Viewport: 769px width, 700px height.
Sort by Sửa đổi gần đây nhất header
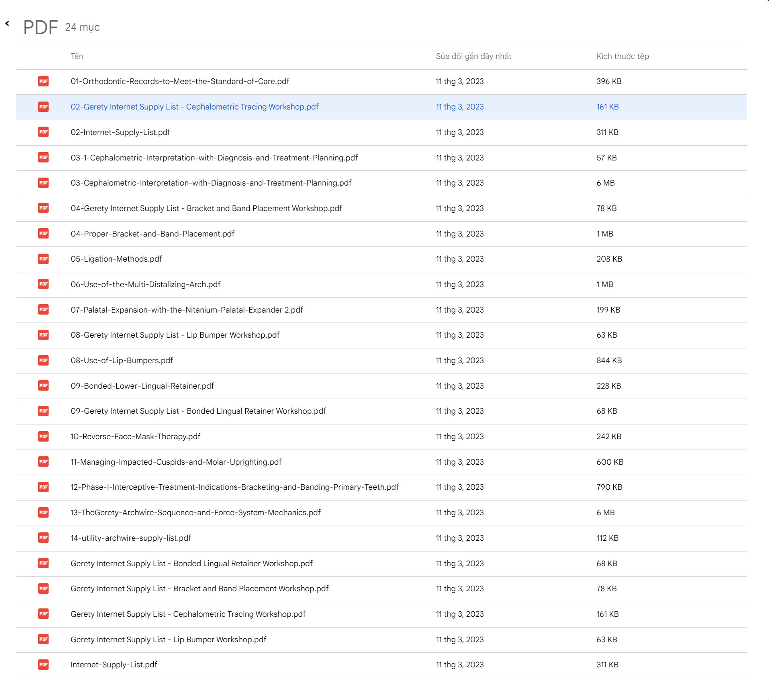coord(474,56)
